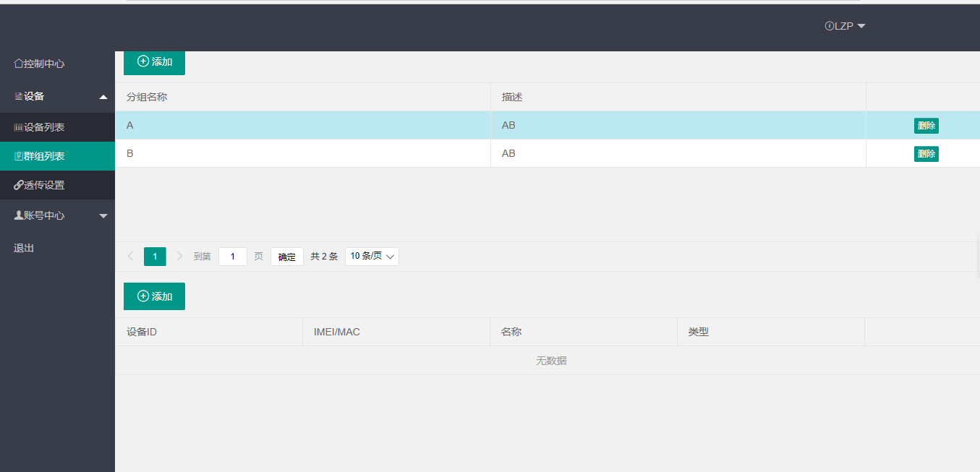980x472 pixels.
Task: Click the home icon beside 控制中心
Action: click(x=18, y=64)
